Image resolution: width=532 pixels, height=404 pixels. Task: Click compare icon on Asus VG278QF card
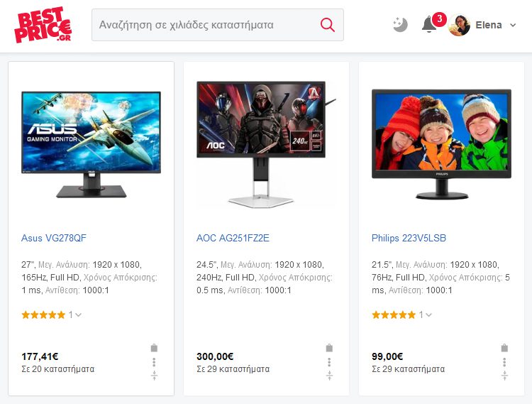(x=154, y=375)
